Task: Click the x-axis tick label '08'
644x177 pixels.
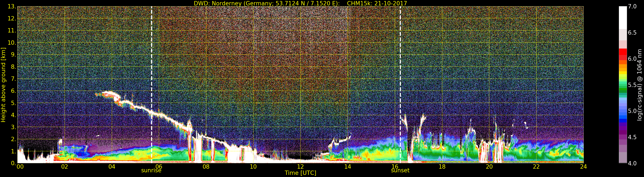Action: click(206, 167)
